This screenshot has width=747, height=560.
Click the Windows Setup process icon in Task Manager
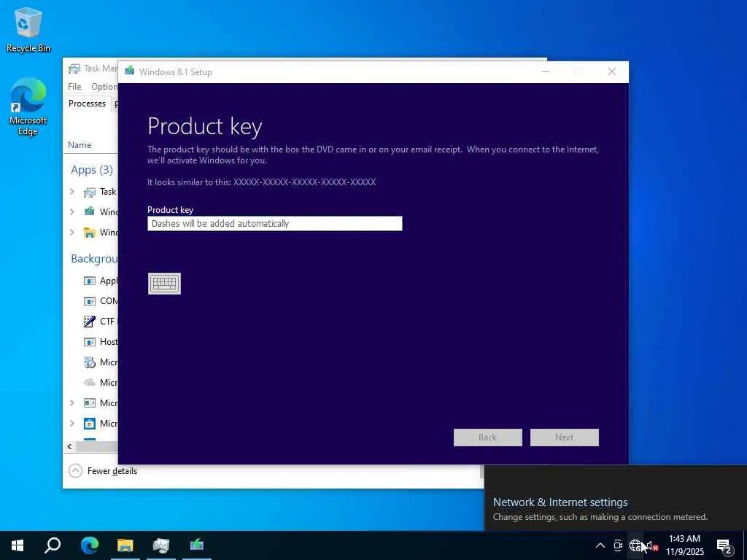[x=90, y=211]
